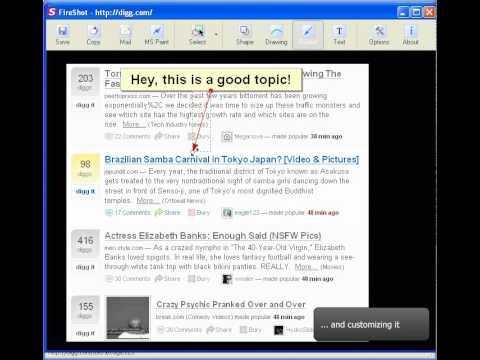This screenshot has height=360, width=480.
Task: Click Bury on the Samba story
Action: click(199, 213)
